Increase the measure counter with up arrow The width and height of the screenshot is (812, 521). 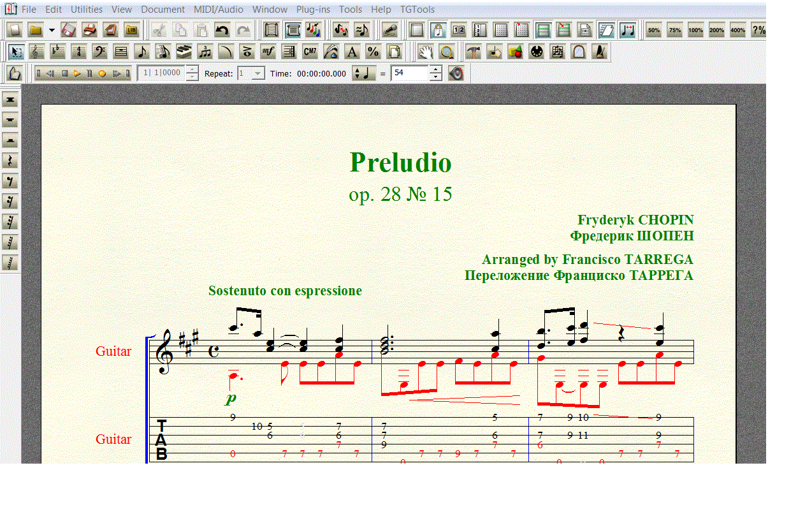tap(192, 70)
